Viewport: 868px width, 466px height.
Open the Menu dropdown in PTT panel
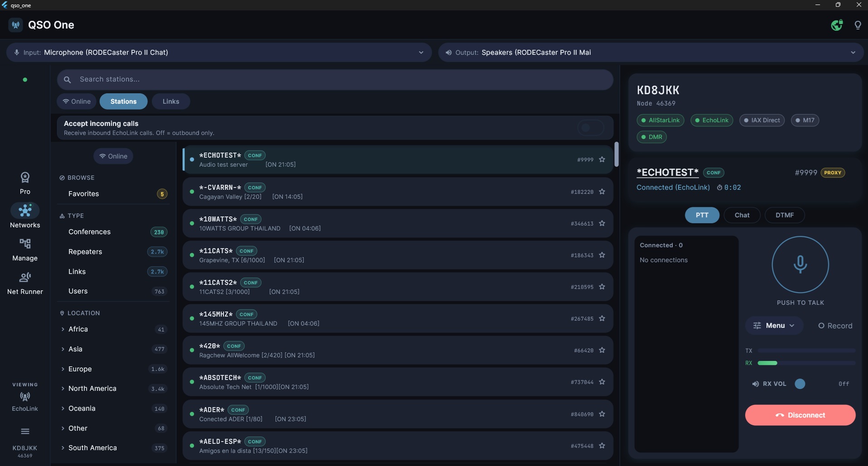(x=774, y=326)
